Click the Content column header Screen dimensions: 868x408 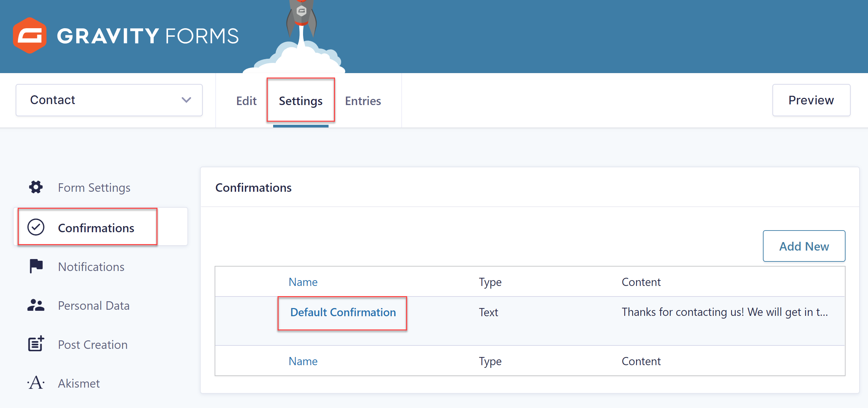tap(641, 282)
